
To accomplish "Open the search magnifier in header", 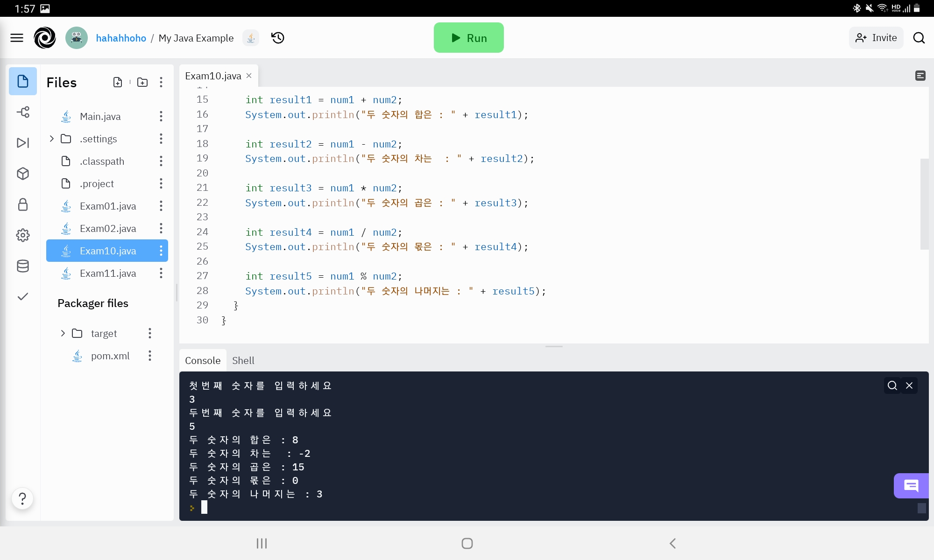I will (x=919, y=38).
